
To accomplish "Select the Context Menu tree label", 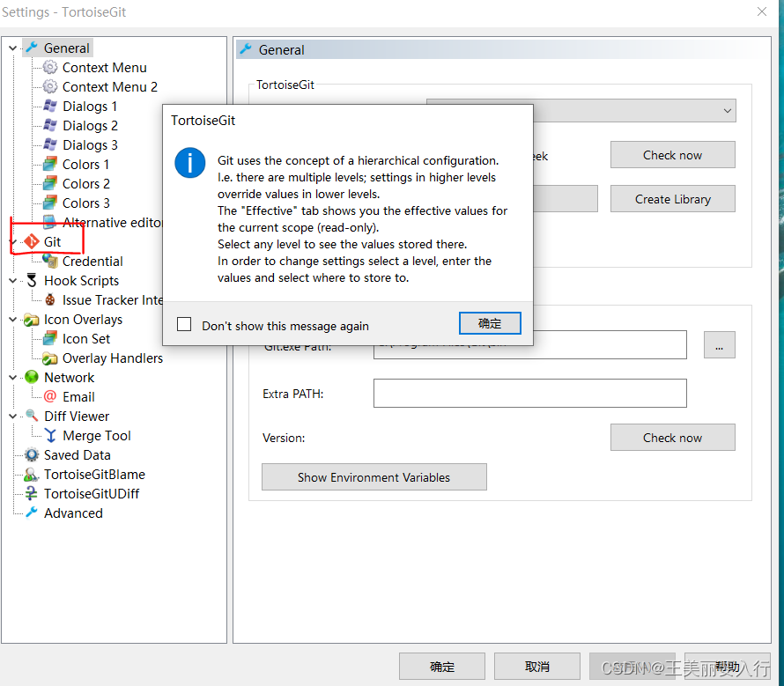I will click(105, 67).
